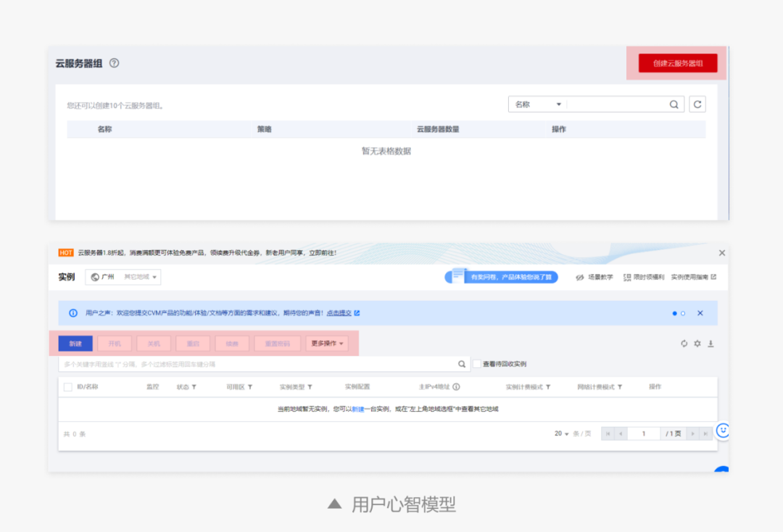The height and width of the screenshot is (532, 783).
Task: Click the 名称 column header
Action: [x=104, y=129]
